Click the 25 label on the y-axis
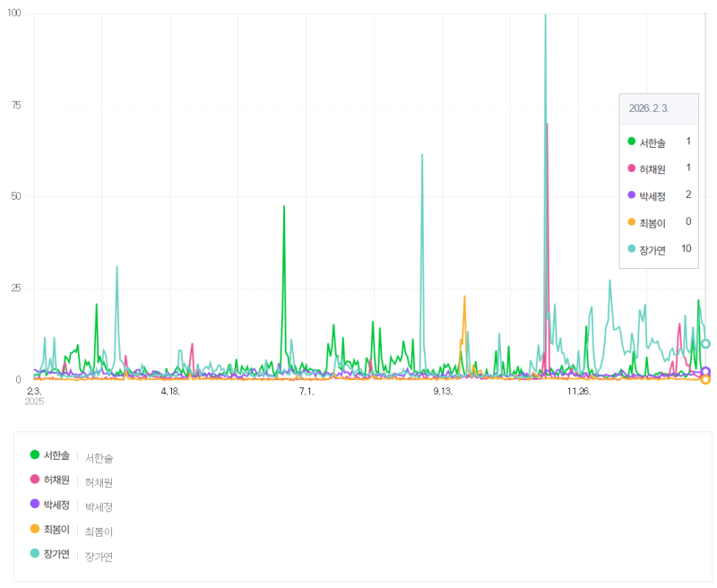717x588 pixels. coord(16,288)
